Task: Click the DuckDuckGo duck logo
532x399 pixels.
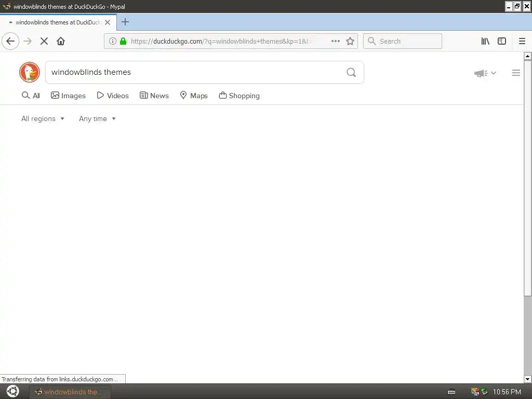Action: click(x=30, y=72)
